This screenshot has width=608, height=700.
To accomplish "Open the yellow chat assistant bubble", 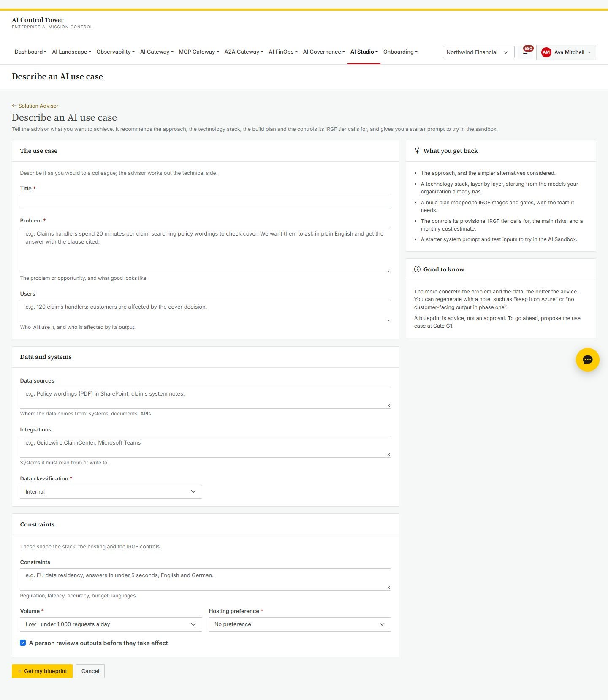I will [587, 360].
